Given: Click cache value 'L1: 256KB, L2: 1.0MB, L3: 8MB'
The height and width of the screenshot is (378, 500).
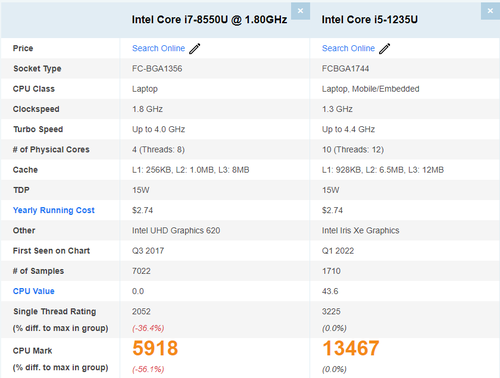Looking at the screenshot, I should tap(191, 170).
